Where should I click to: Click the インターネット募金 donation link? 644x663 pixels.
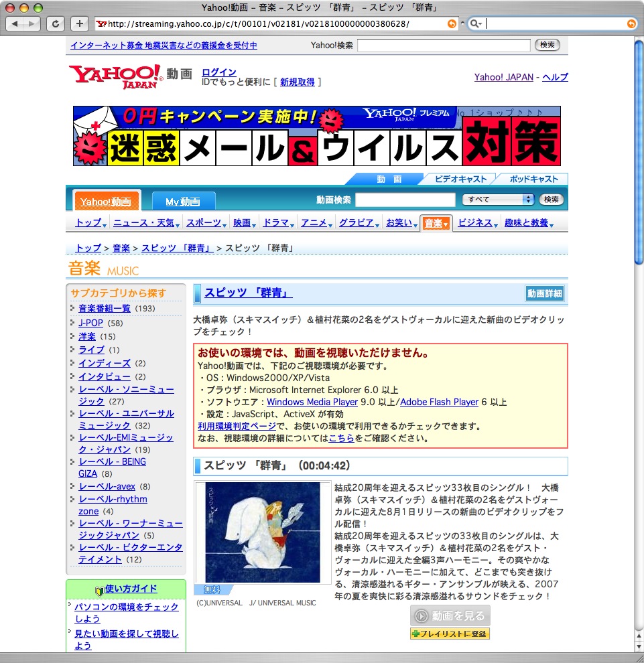point(164,46)
